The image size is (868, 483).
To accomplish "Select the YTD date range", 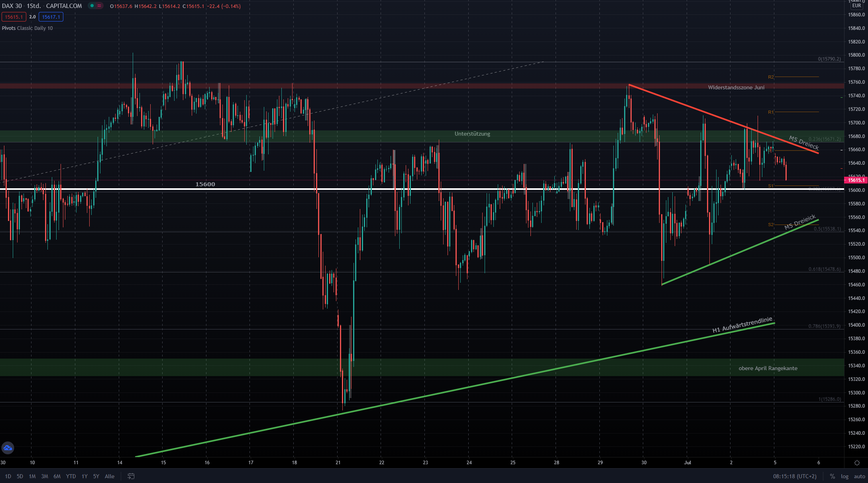I will [x=71, y=476].
